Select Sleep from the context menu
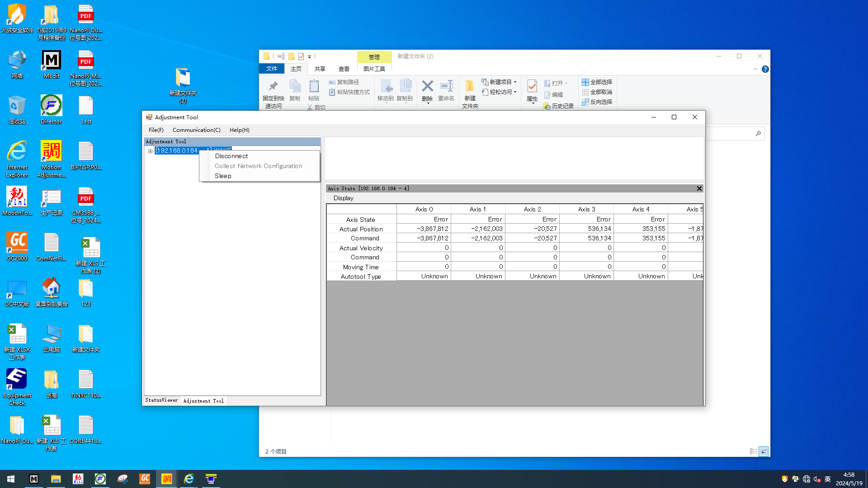The width and height of the screenshot is (868, 488). pyautogui.click(x=223, y=176)
